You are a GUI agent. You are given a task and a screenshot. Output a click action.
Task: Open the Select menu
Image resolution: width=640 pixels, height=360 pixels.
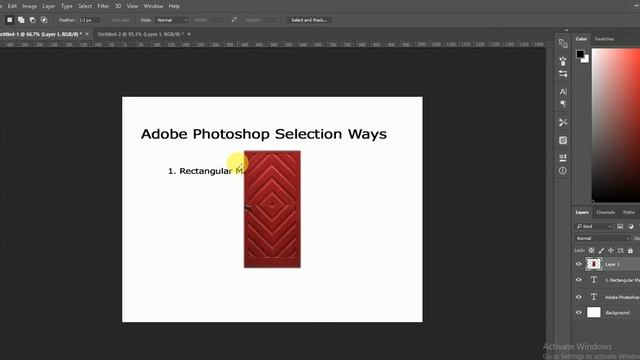pos(85,6)
